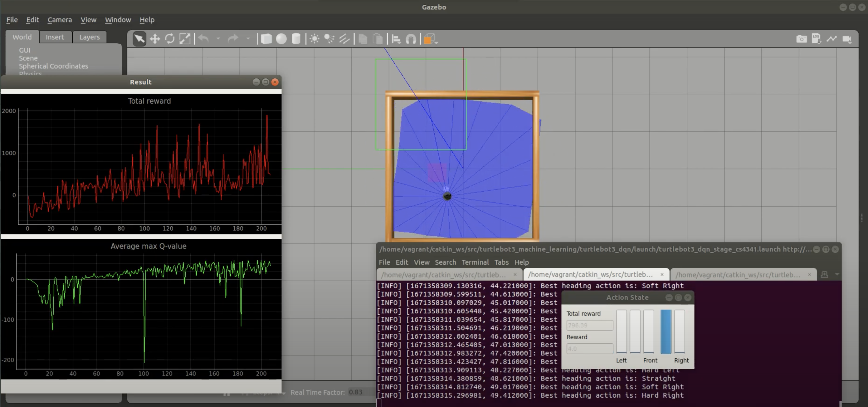
Task: Open redo history dropdown arrow
Action: (x=248, y=39)
